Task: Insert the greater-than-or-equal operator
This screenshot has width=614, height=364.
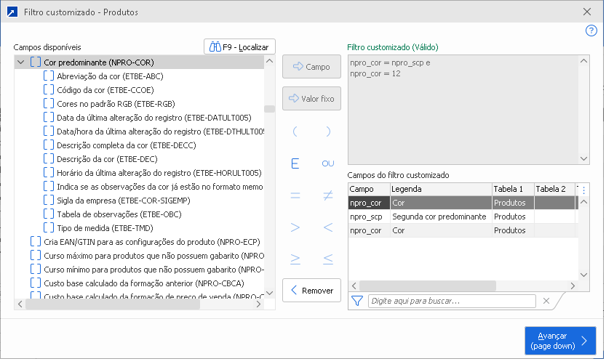Action: click(295, 259)
